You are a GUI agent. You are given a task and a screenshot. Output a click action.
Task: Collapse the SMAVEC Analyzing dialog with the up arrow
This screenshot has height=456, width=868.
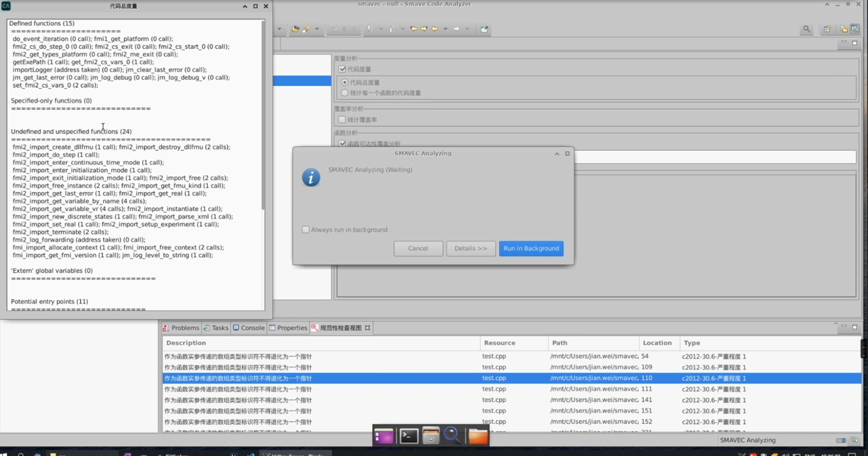(x=557, y=154)
